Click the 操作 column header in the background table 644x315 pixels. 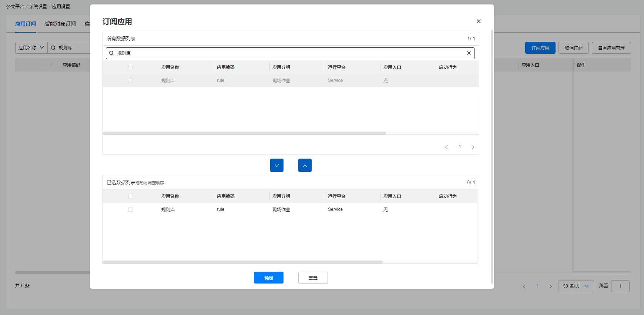(581, 65)
